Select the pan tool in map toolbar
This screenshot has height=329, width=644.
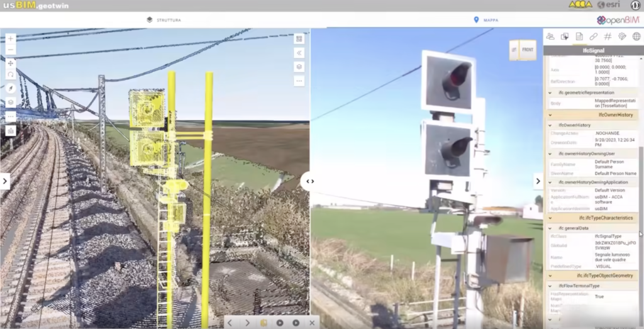click(11, 63)
